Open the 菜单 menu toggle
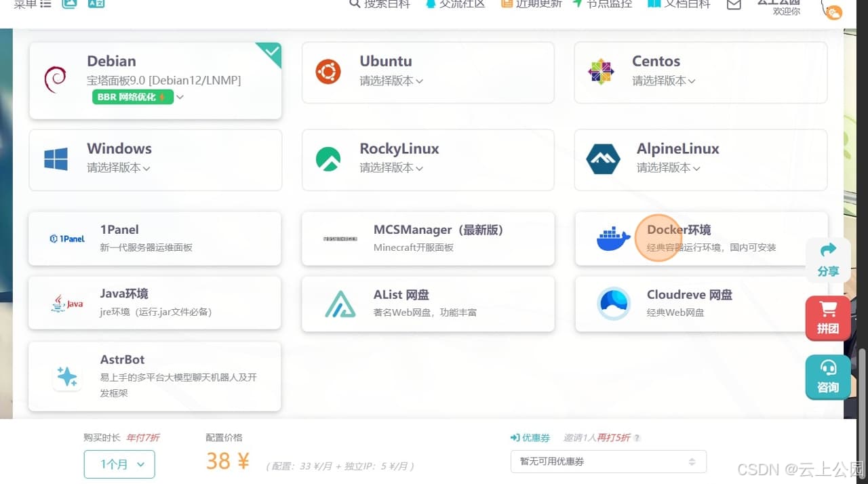The width and height of the screenshot is (868, 484). coord(33,3)
